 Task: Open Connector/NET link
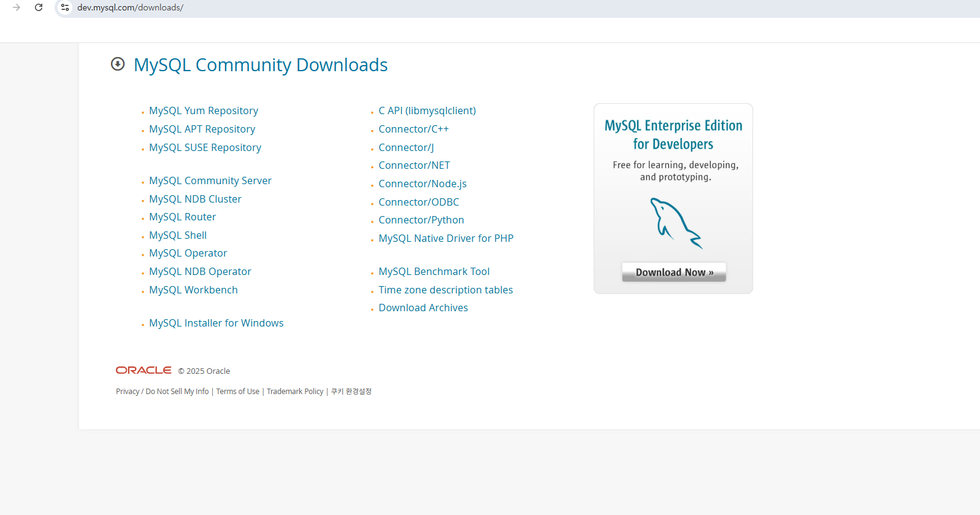414,165
